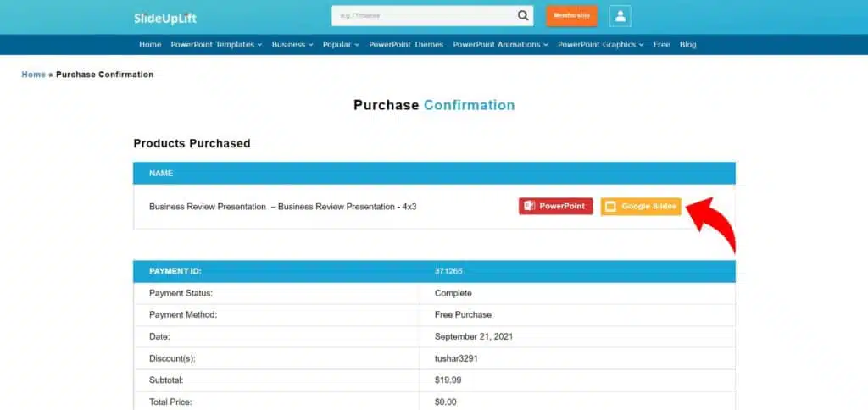
Task: Open the user account profile icon
Action: (620, 16)
